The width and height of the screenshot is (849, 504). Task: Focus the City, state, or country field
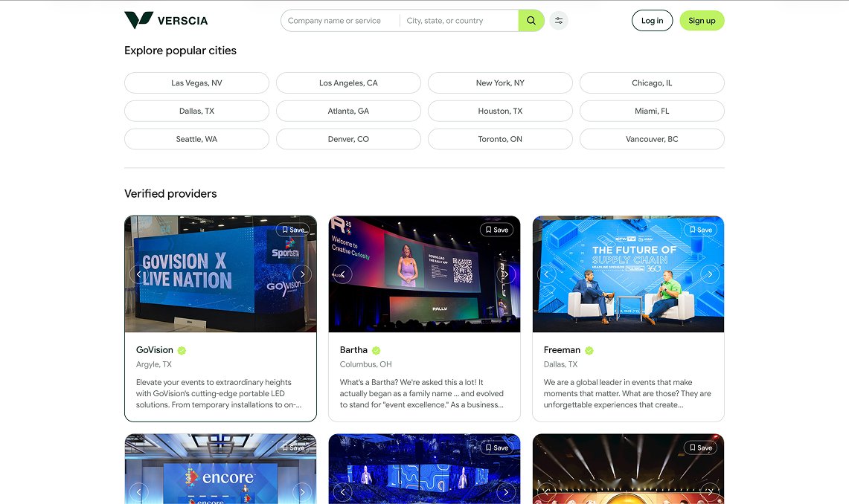[459, 21]
